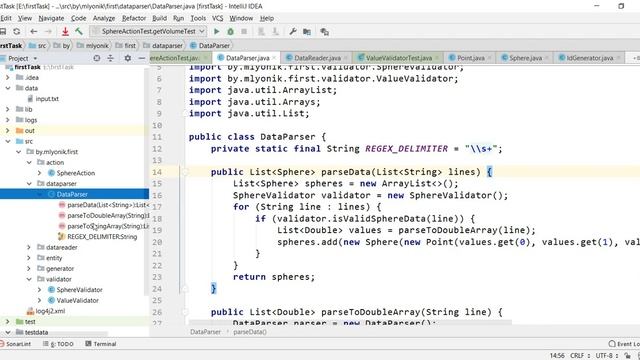Image resolution: width=640 pixels, height=360 pixels.
Task: Open the SonarLint tool window
Action: pyautogui.click(x=16, y=344)
